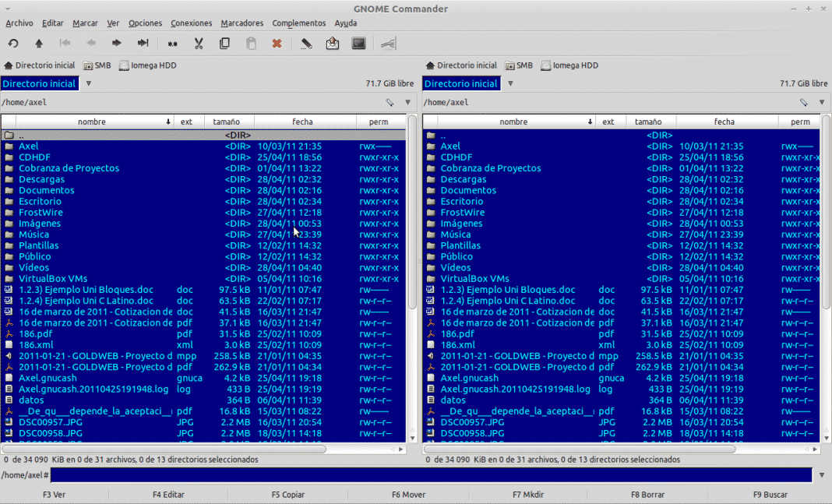Open the left pane bookmarks icon
The width and height of the screenshot is (832, 504).
click(390, 102)
